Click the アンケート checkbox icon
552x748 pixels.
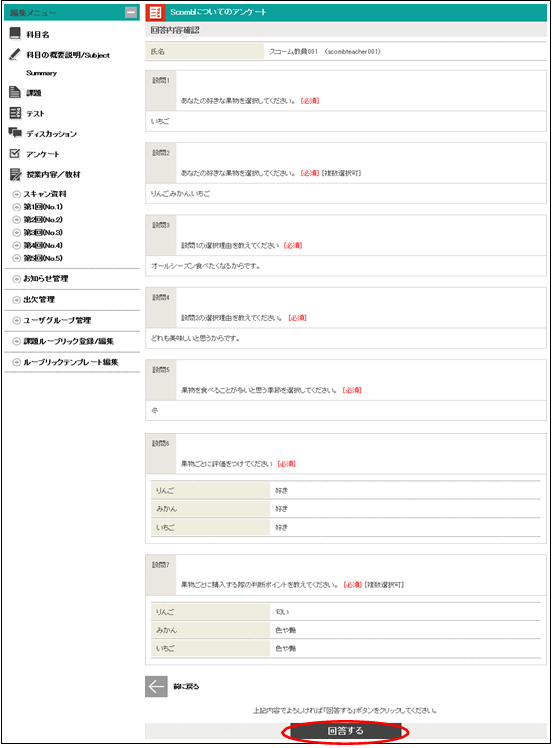coord(15,154)
